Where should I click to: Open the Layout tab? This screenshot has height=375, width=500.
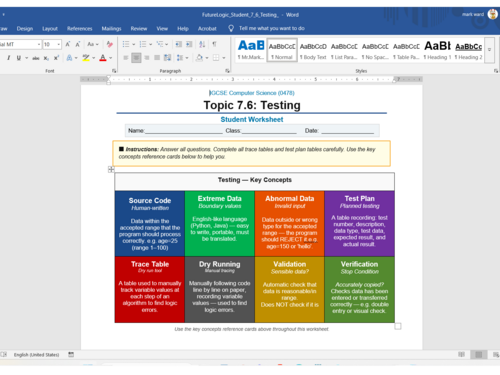click(x=50, y=29)
